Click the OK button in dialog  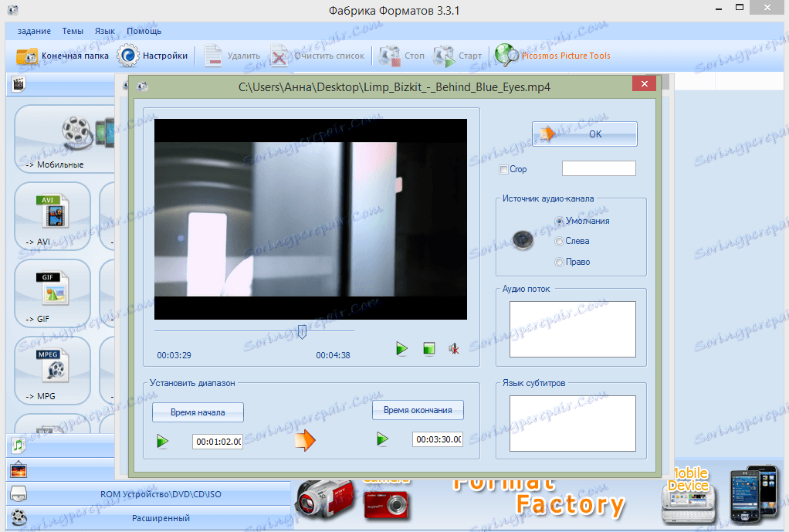[584, 134]
